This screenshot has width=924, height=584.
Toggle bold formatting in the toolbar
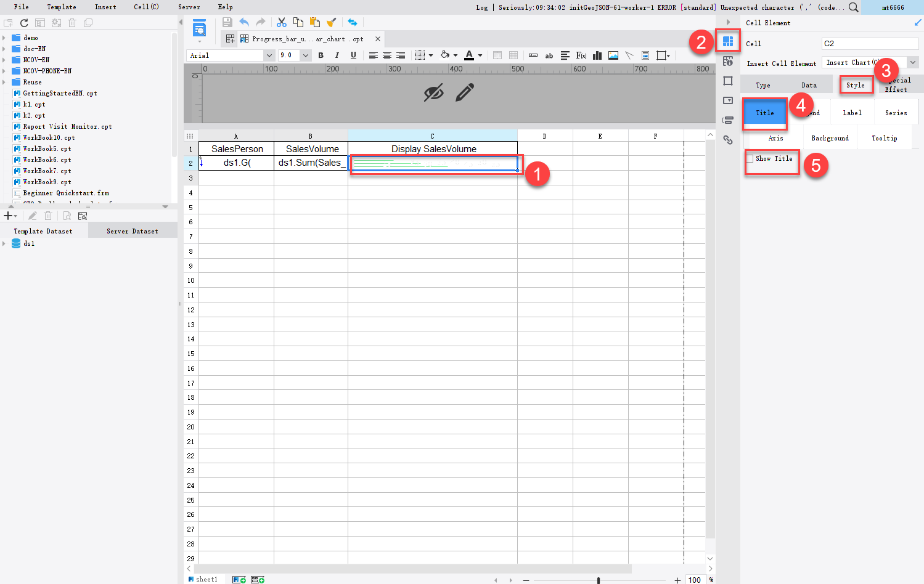pos(321,55)
